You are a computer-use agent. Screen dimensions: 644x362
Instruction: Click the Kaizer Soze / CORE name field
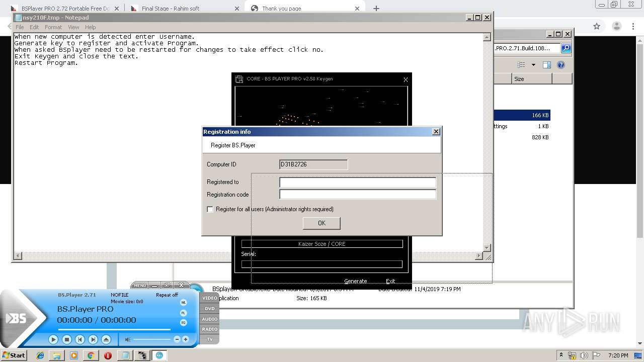coord(322,244)
